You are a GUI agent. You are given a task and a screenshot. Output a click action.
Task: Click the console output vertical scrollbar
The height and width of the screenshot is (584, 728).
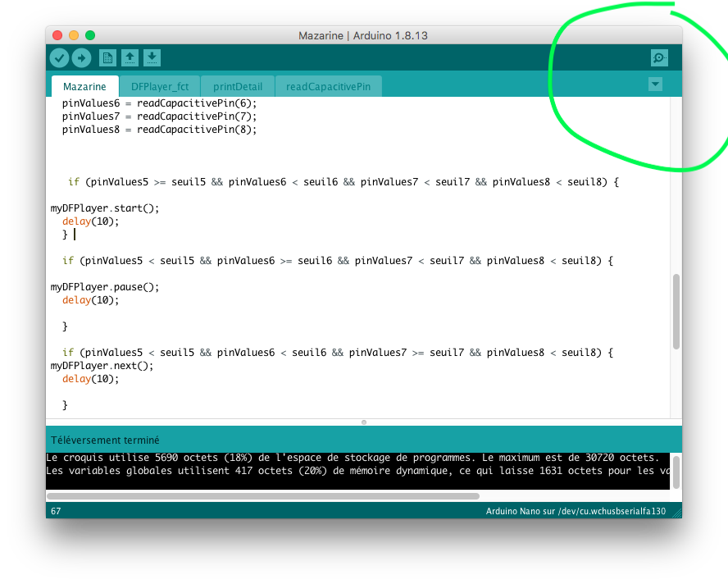pyautogui.click(x=676, y=471)
